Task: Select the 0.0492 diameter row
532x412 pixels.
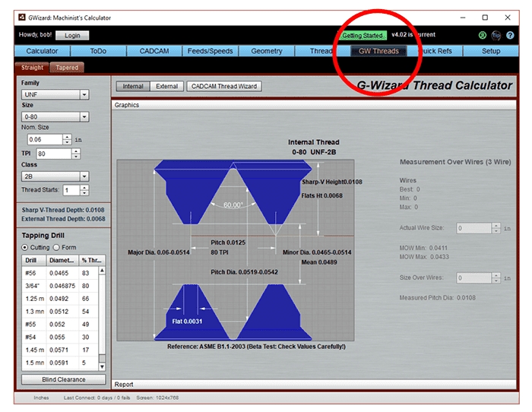Action: (60, 299)
